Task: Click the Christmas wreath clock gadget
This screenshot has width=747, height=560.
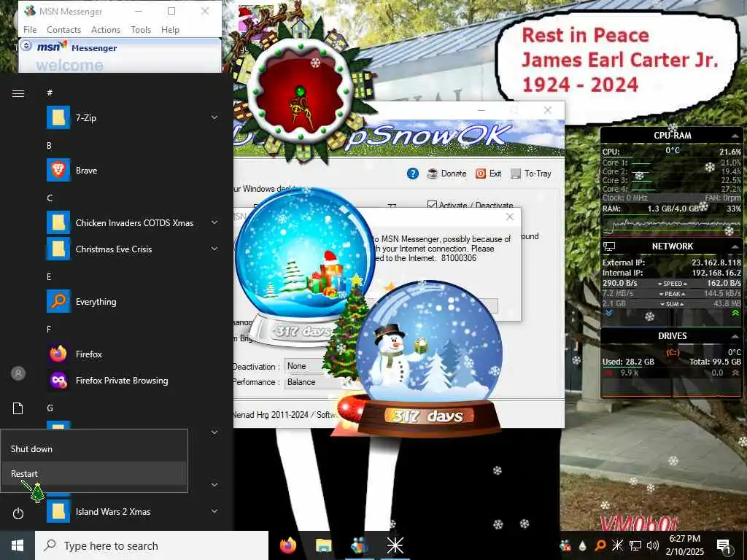Action: pos(301,91)
